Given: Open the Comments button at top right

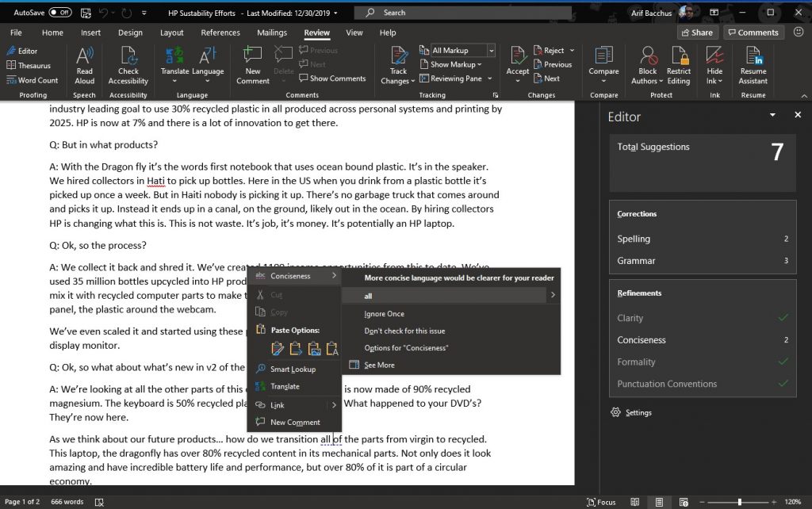Looking at the screenshot, I should 753,32.
